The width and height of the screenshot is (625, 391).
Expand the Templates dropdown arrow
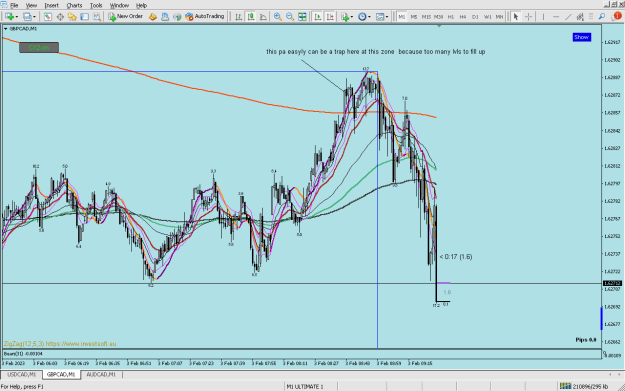coord(387,17)
